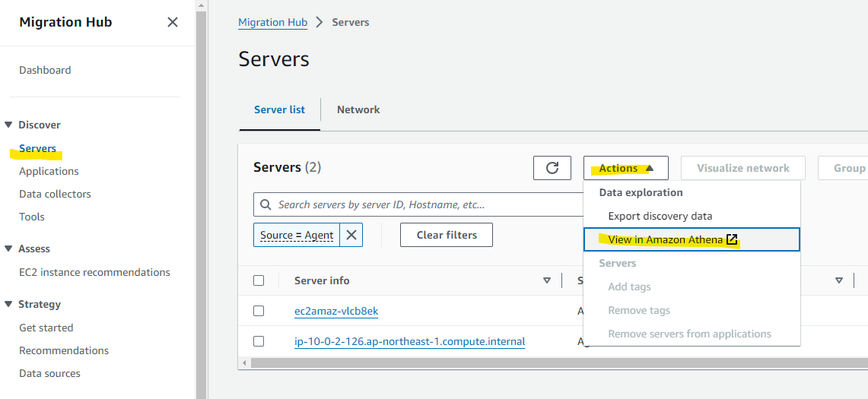This screenshot has height=399, width=868.
Task: Switch to the Network tab
Action: click(x=358, y=109)
